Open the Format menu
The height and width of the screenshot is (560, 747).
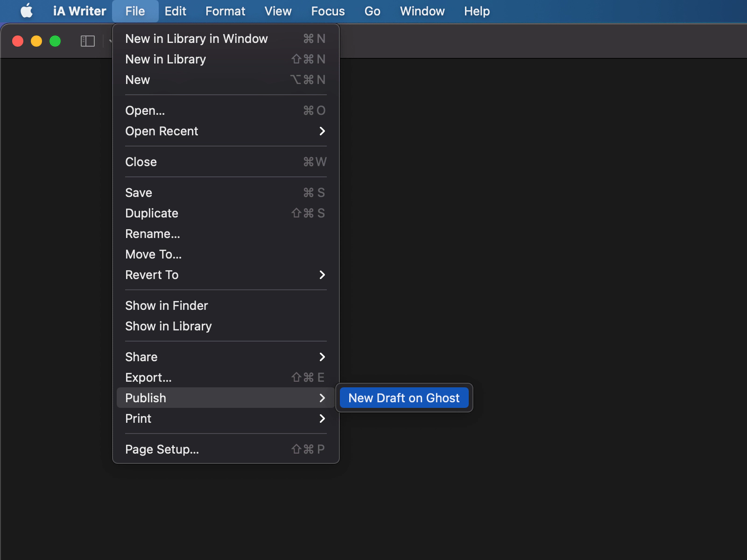pyautogui.click(x=225, y=11)
